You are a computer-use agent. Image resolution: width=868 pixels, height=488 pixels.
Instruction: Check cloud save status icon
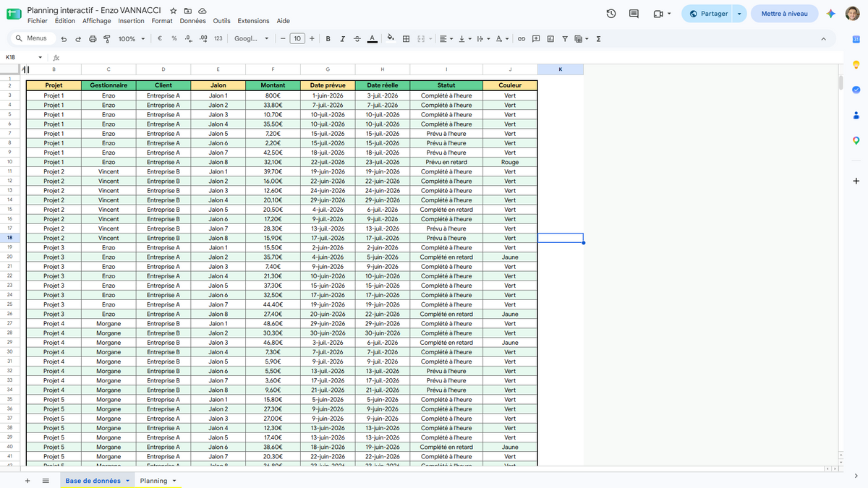[203, 11]
